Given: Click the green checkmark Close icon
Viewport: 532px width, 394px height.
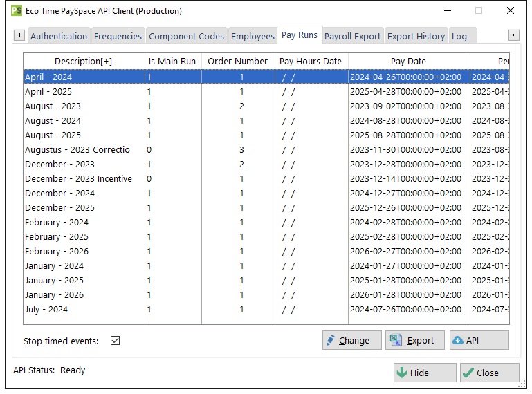Looking at the screenshot, I should [468, 373].
